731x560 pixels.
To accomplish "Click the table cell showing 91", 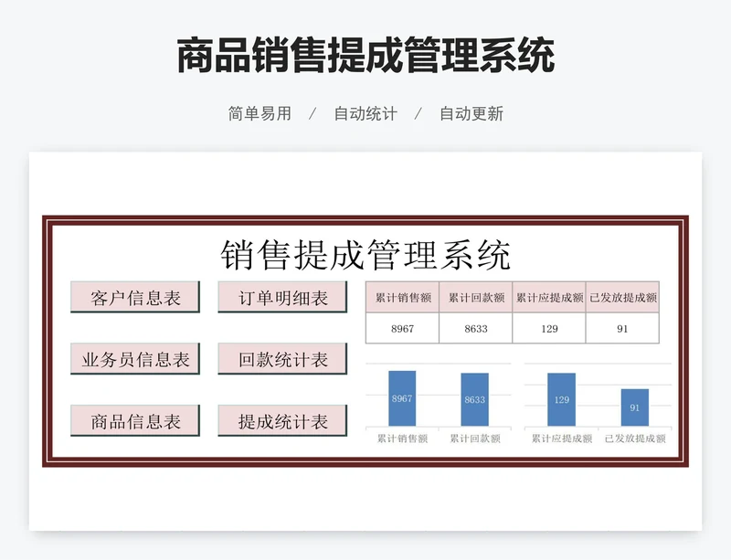I will coord(622,328).
